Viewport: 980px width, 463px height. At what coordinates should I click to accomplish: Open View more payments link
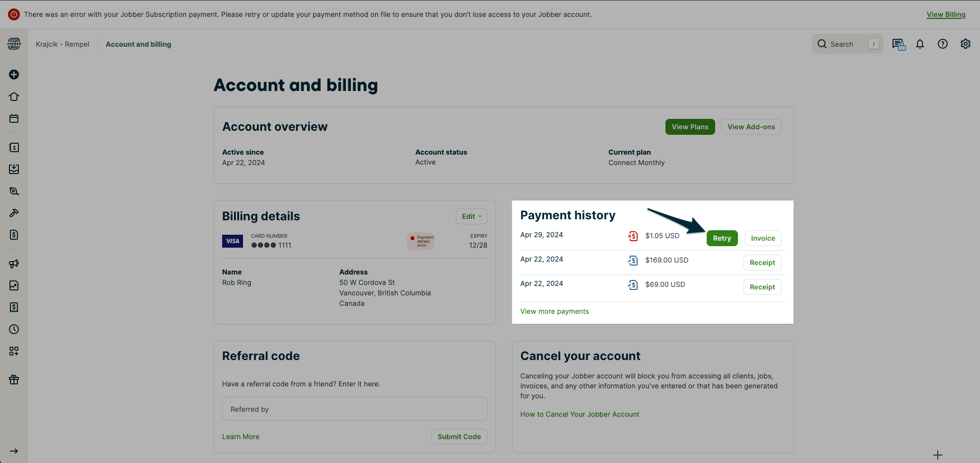(554, 311)
